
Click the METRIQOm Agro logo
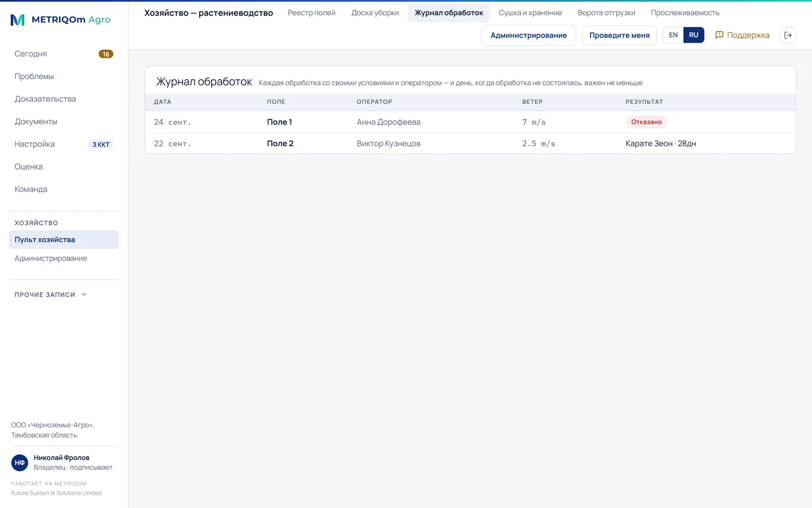point(60,20)
